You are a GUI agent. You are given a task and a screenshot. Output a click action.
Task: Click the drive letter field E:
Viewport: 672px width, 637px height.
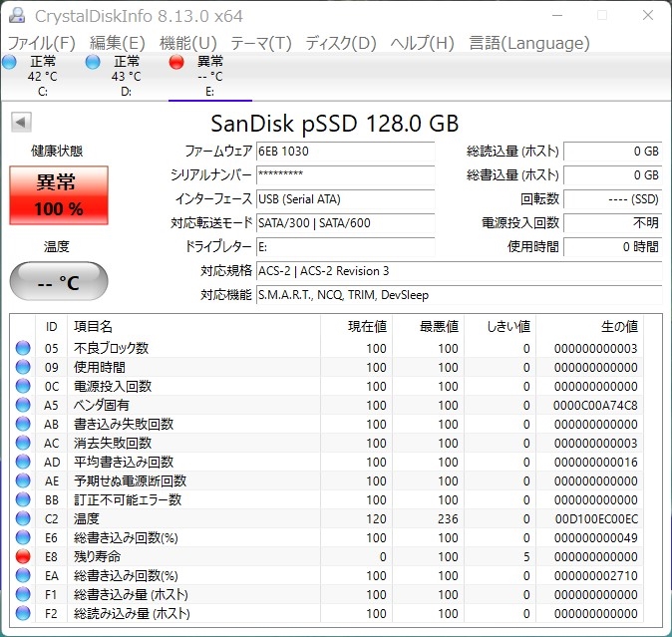click(x=345, y=247)
